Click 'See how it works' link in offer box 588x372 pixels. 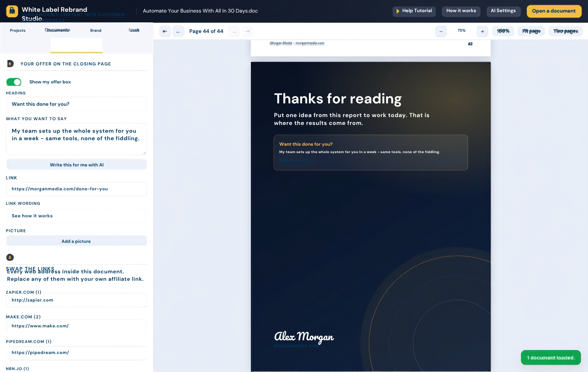295,160
